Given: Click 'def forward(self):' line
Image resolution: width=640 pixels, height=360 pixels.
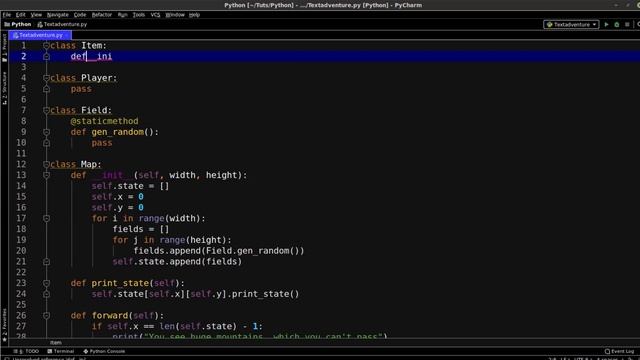Looking at the screenshot, I should (x=117, y=316).
